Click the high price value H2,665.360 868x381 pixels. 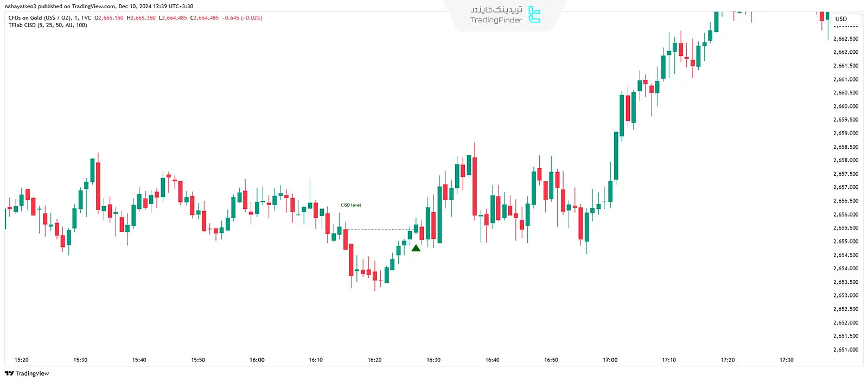(x=141, y=18)
